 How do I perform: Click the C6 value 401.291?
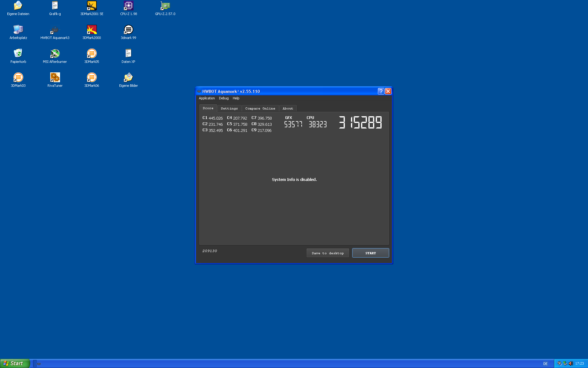(240, 130)
